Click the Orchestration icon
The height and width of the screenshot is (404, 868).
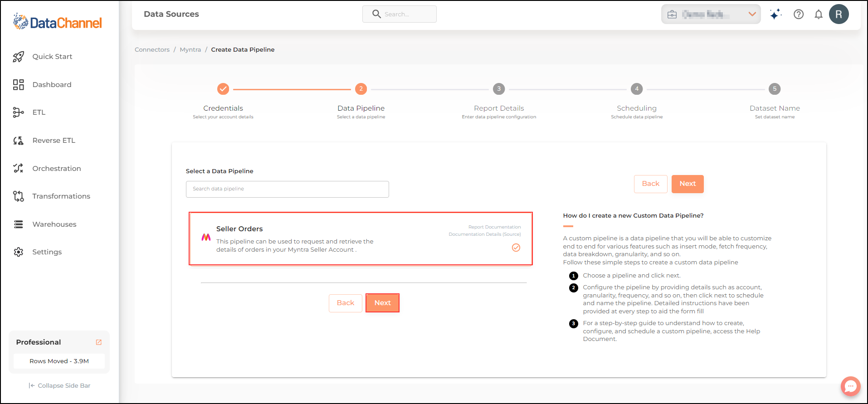click(x=18, y=168)
